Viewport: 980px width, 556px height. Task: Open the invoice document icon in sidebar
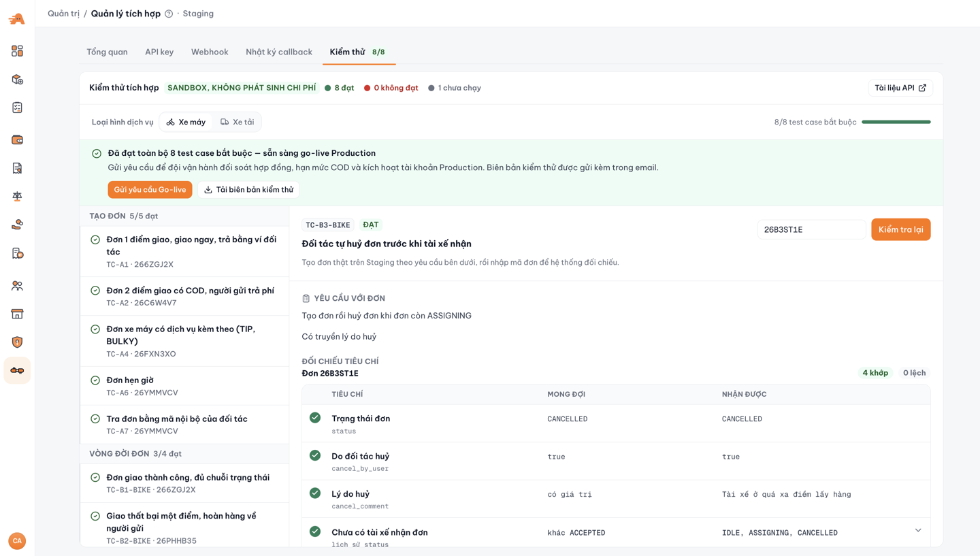pos(17,168)
